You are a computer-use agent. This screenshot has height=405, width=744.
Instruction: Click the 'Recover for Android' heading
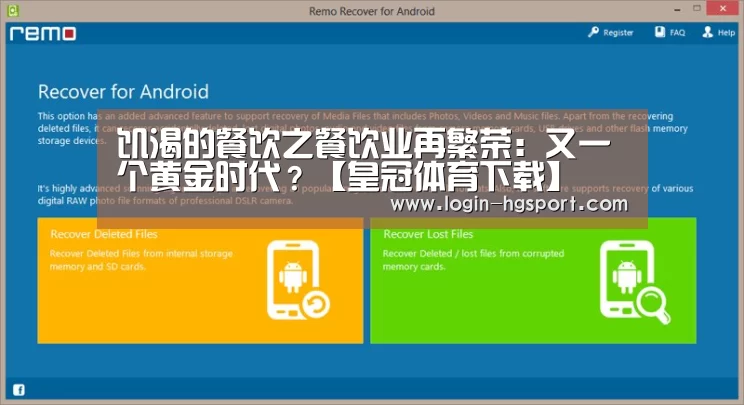123,92
